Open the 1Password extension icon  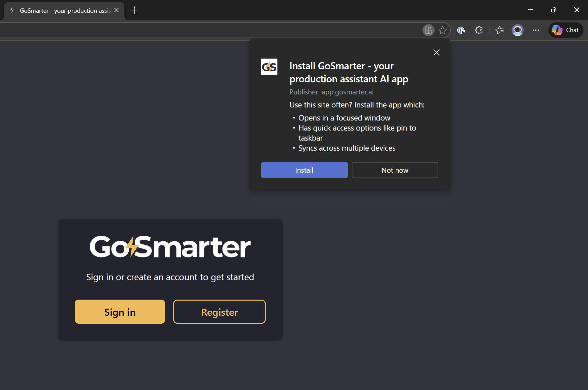point(461,30)
